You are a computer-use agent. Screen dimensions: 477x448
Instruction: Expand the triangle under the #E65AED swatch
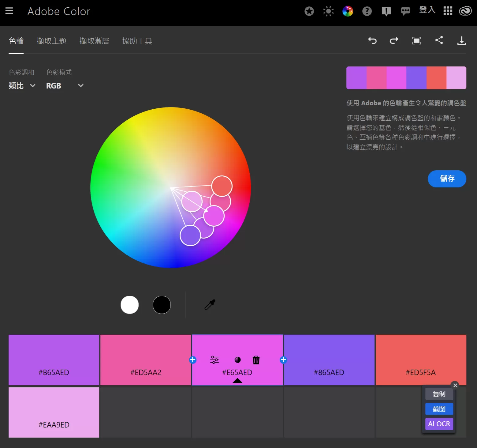tap(237, 381)
